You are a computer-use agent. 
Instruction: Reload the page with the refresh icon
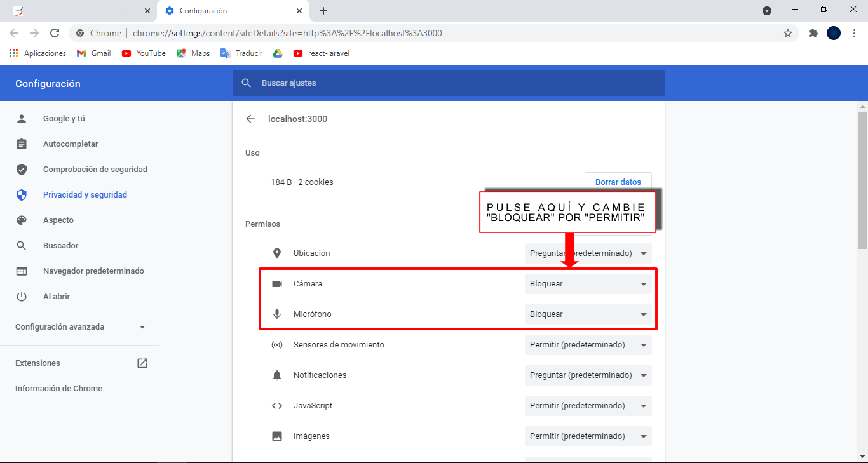point(55,33)
